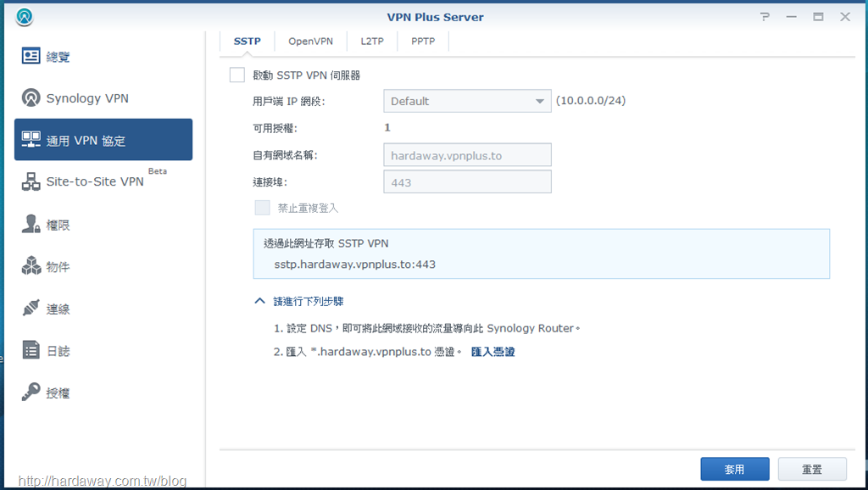
Task: Select the 通用 VPN 協定 monitors icon
Action: point(31,140)
